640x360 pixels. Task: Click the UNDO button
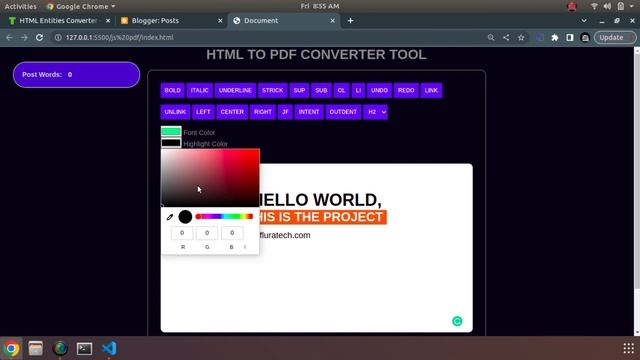[x=379, y=90]
